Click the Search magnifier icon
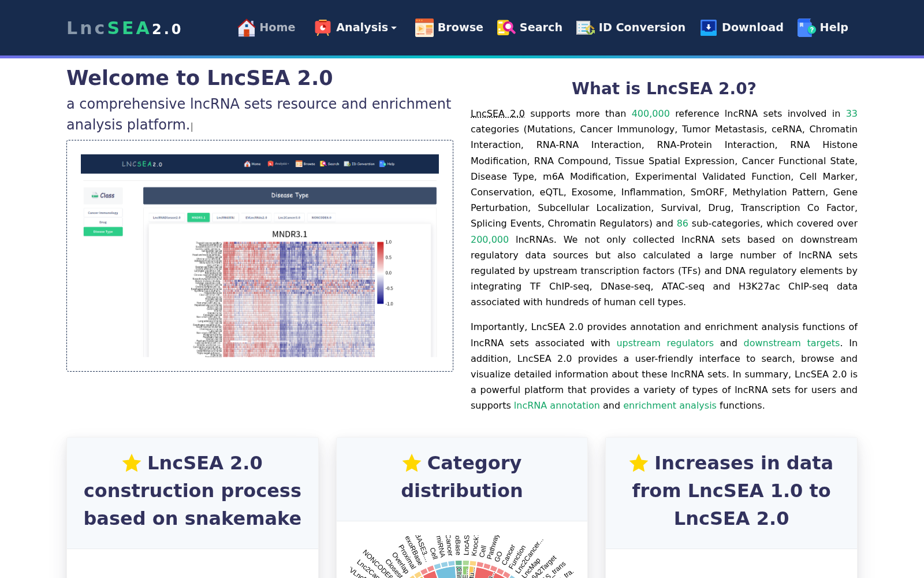924x578 pixels. pos(506,28)
